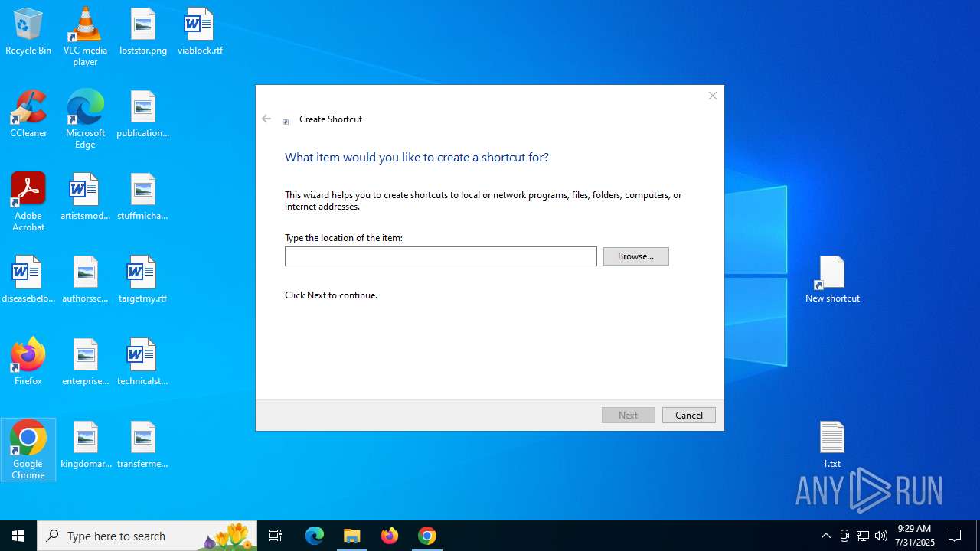This screenshot has width=980, height=551.
Task: Open the network status tray icon
Action: [863, 536]
